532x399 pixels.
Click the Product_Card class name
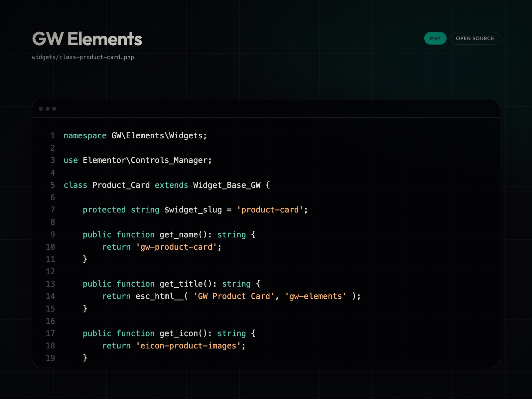pos(121,185)
